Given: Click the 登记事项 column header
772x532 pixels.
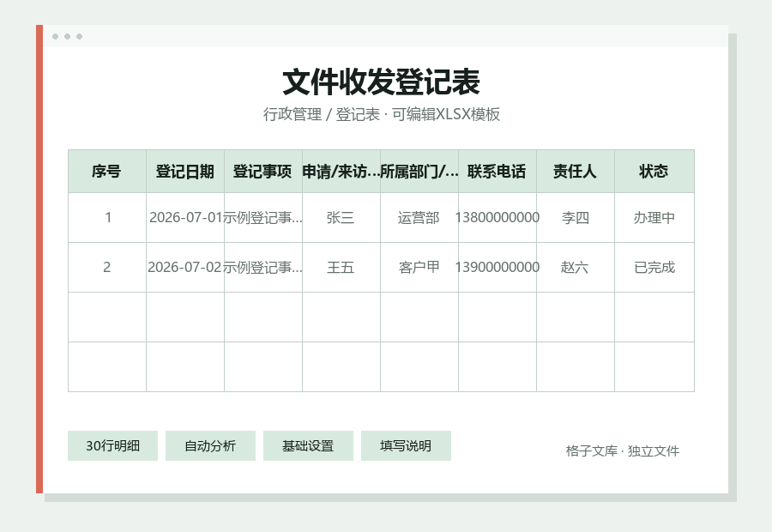Looking at the screenshot, I should tap(263, 172).
